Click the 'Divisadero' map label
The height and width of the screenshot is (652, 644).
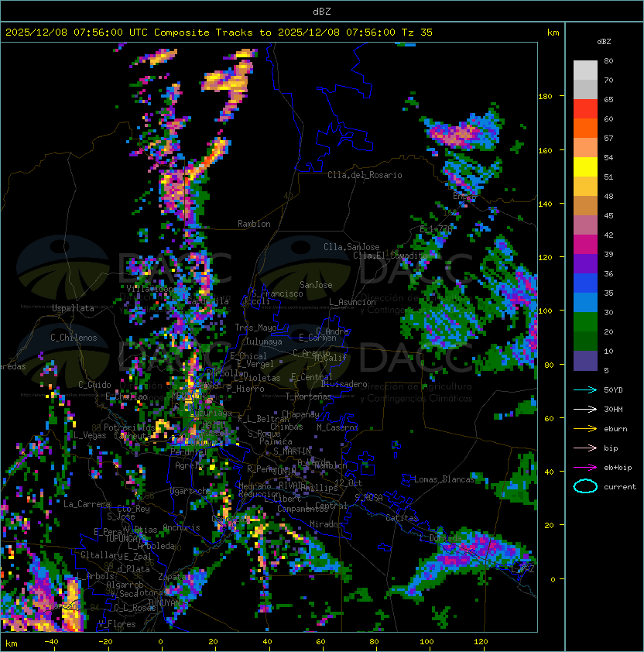344,384
